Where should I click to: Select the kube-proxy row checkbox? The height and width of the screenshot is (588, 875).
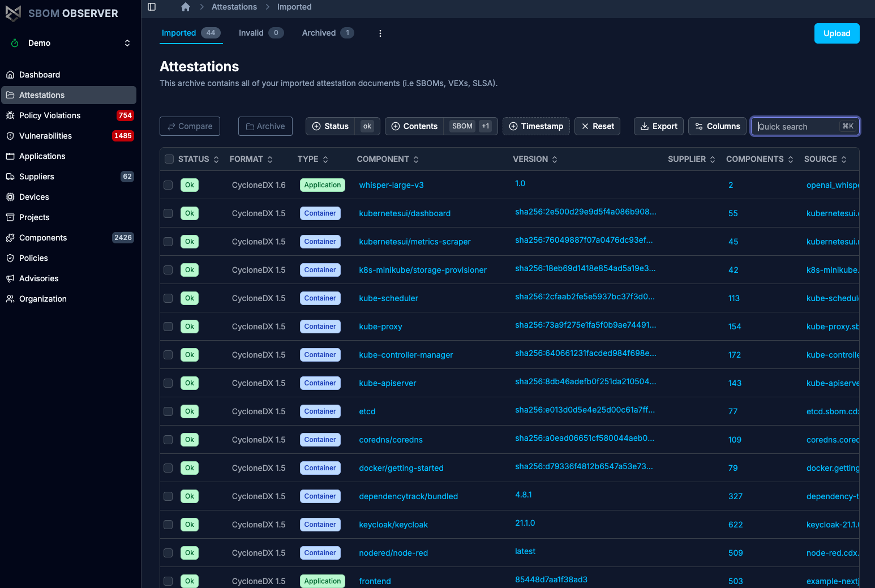[x=168, y=327]
